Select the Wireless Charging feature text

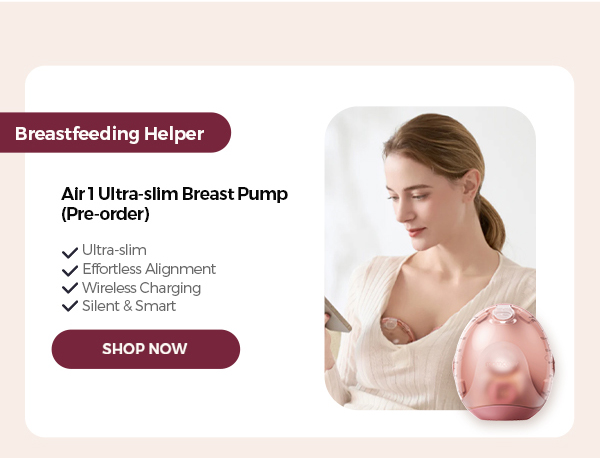pyautogui.click(x=142, y=288)
